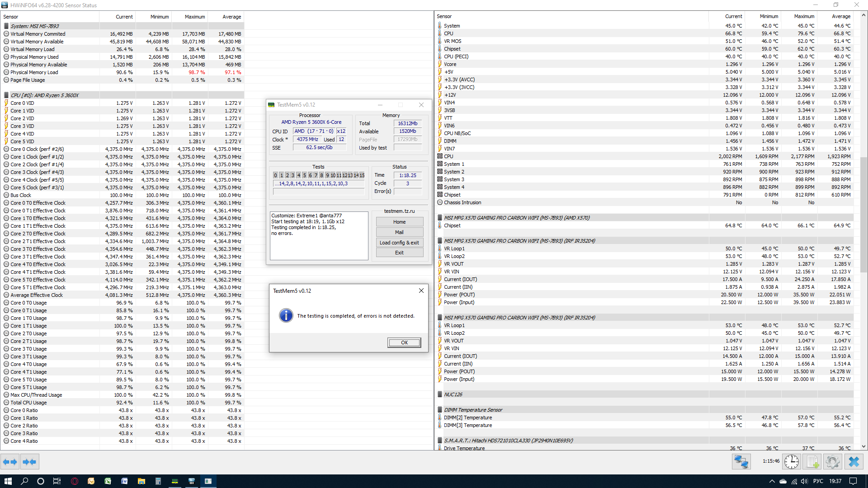Click the Maximum column header on the left panel
The width and height of the screenshot is (868, 488).
pos(194,17)
